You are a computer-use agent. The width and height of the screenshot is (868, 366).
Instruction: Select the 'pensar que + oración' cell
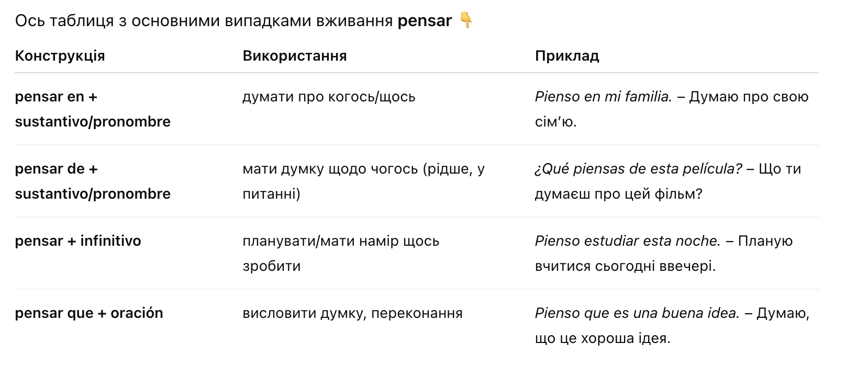click(89, 313)
